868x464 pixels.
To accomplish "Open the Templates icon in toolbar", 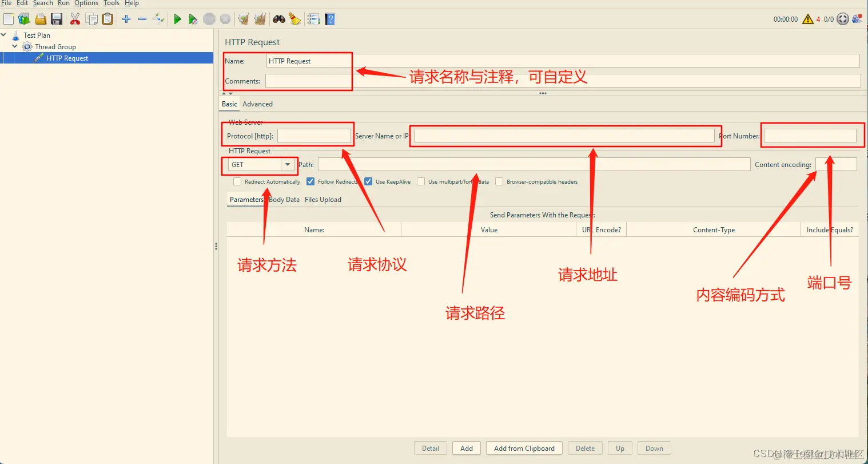I will [x=24, y=19].
